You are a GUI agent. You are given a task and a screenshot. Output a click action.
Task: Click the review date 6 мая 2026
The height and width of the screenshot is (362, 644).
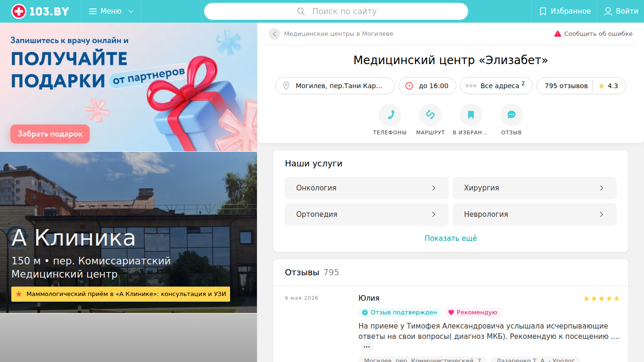point(302,298)
